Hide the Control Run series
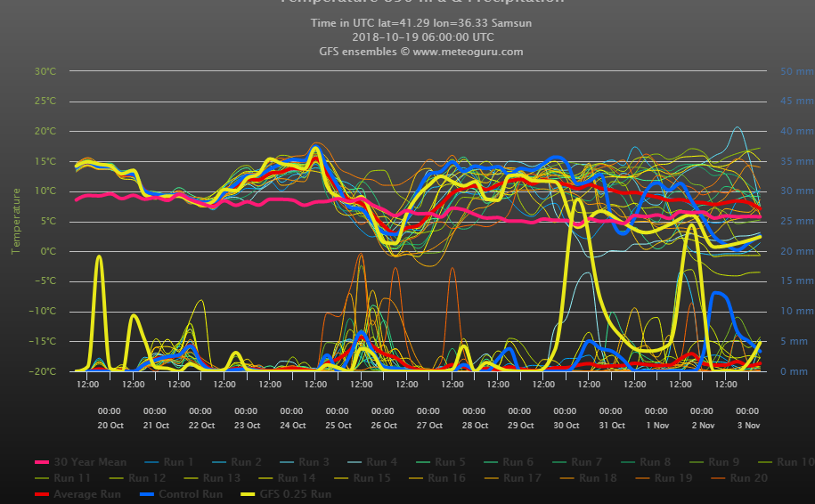Screen dimensions: 815x504 (x=182, y=494)
